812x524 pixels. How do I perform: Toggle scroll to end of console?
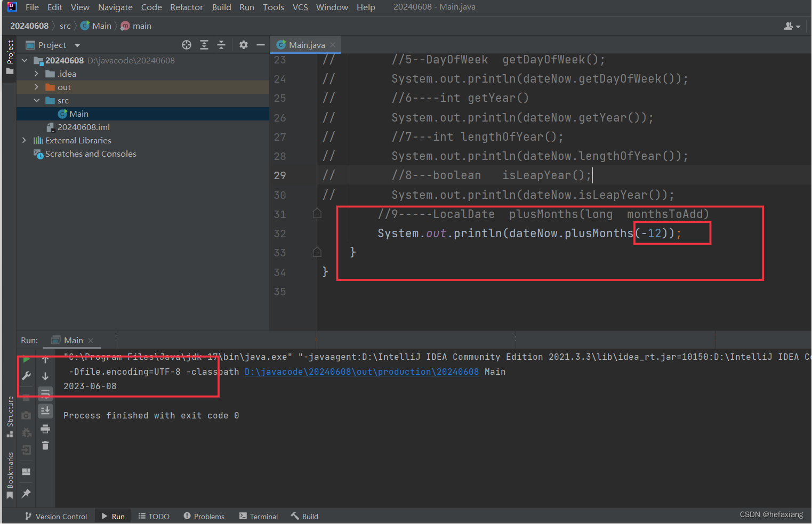tap(45, 411)
